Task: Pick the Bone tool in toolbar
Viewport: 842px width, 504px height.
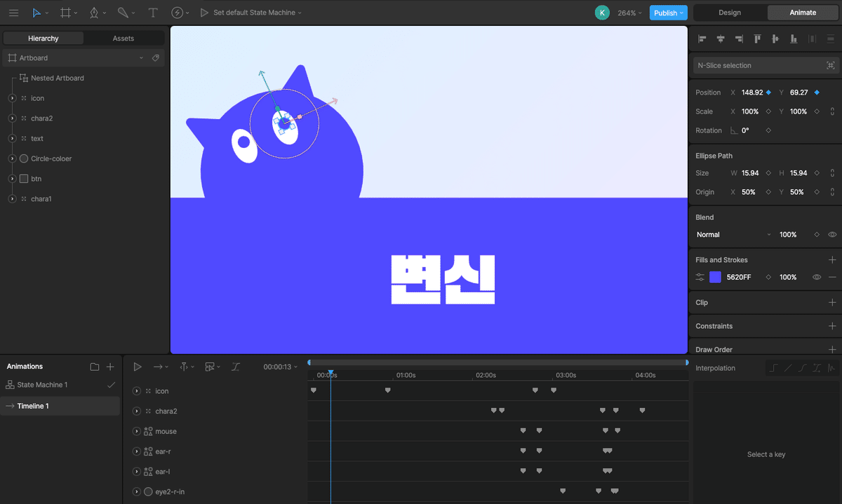Action: 123,13
